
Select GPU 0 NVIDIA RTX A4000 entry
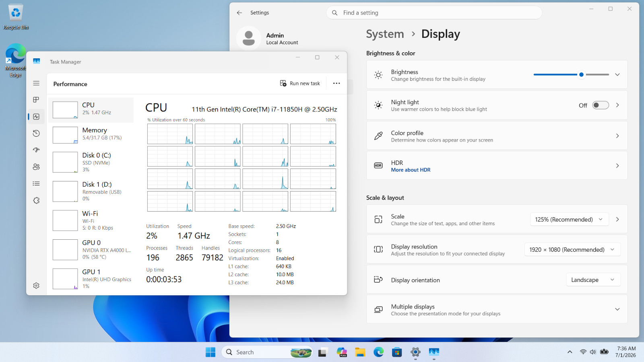(x=91, y=250)
